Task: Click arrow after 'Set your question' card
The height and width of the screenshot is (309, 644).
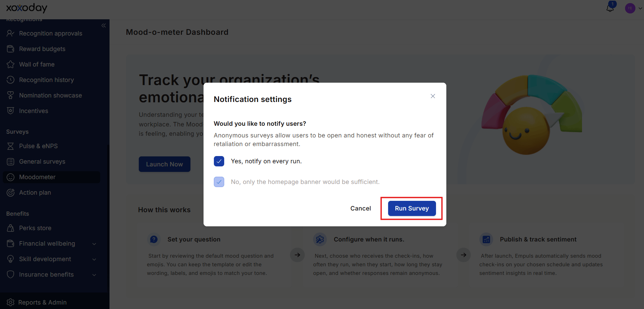Action: pos(298,255)
